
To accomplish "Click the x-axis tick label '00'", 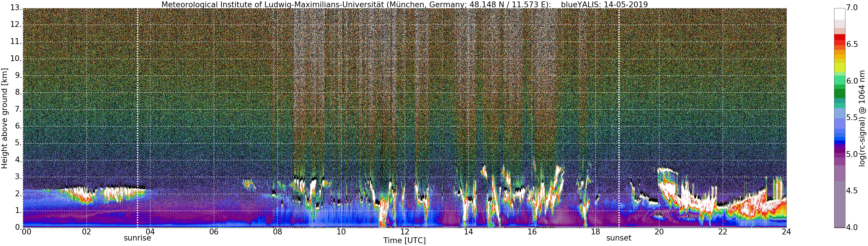I will pos(26,232).
